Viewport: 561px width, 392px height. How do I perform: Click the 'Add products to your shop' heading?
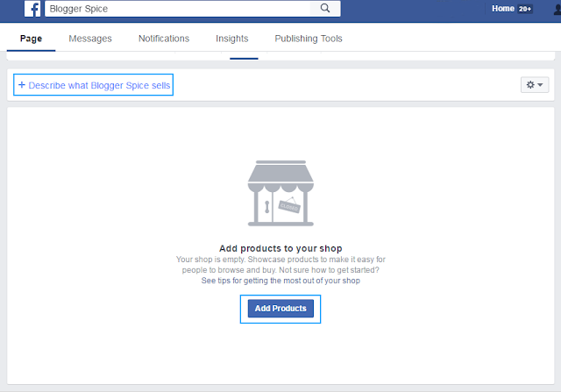click(280, 248)
